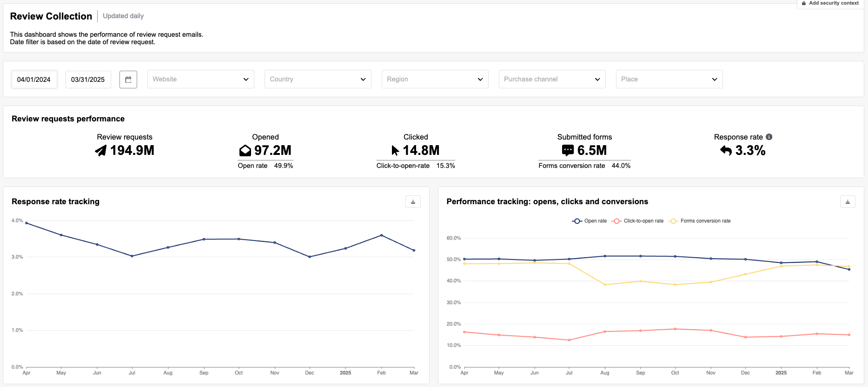Open the Purchase channel dropdown
This screenshot has width=868, height=387.
pos(552,79)
